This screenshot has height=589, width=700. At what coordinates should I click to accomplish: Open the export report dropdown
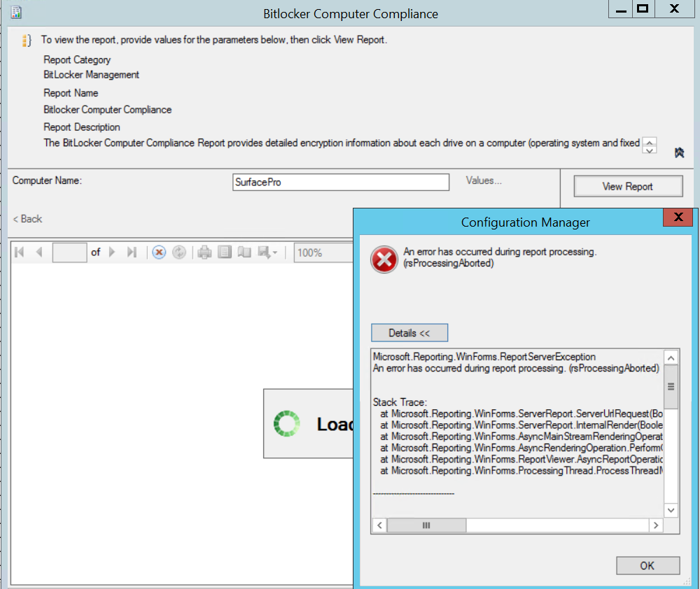click(267, 252)
